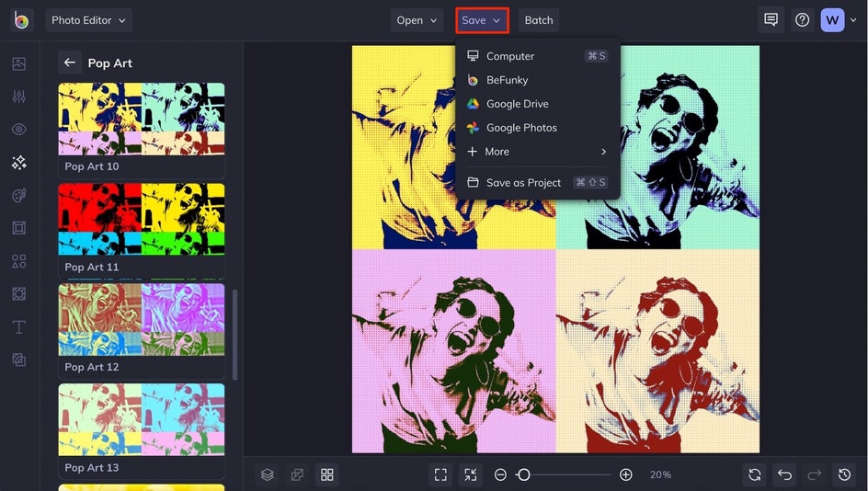Viewport: 868px width, 491px height.
Task: Click the grid view icon in bottom bar
Action: click(327, 474)
